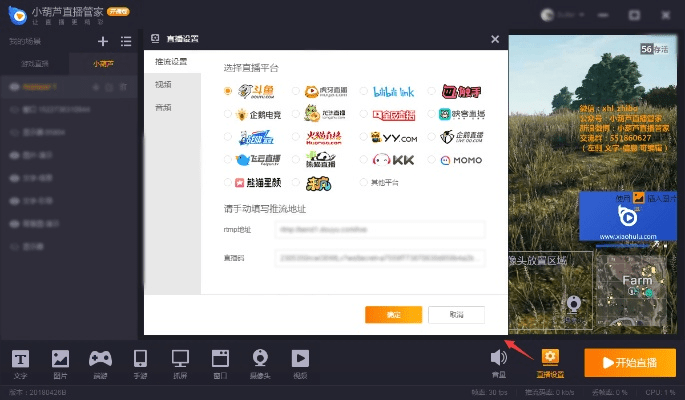
Task: Select the 全民直播 platform radio button
Action: pyautogui.click(x=363, y=114)
